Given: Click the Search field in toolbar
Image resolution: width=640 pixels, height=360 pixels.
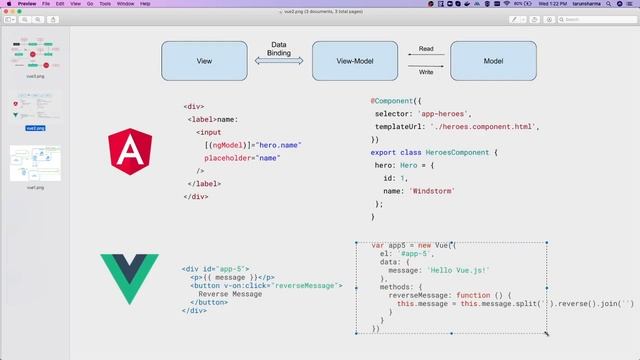Looking at the screenshot, I should pyautogui.click(x=597, y=20).
